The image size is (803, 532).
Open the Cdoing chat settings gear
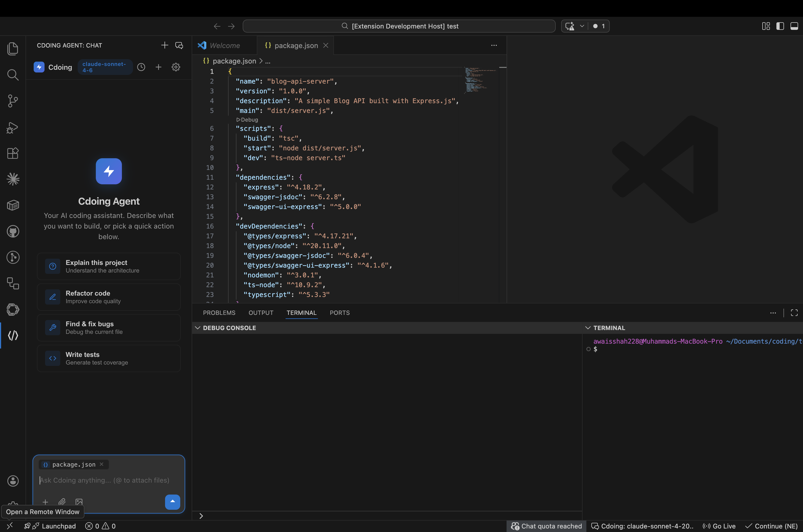(x=176, y=67)
